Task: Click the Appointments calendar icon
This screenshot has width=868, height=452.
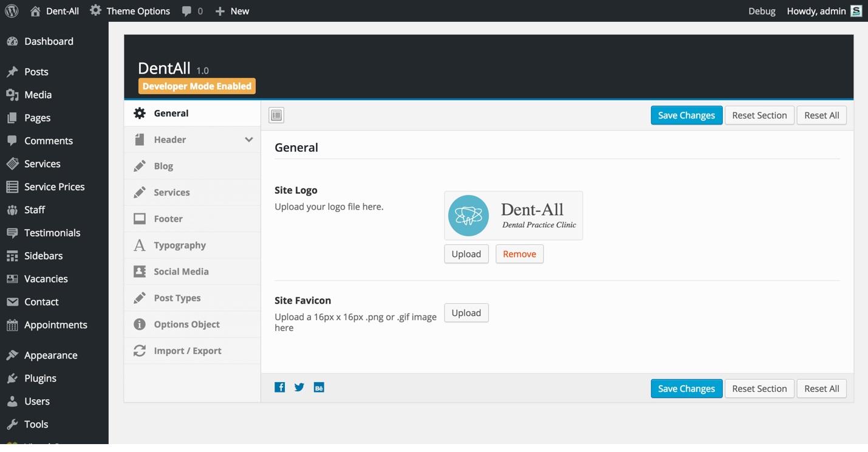Action: click(12, 325)
